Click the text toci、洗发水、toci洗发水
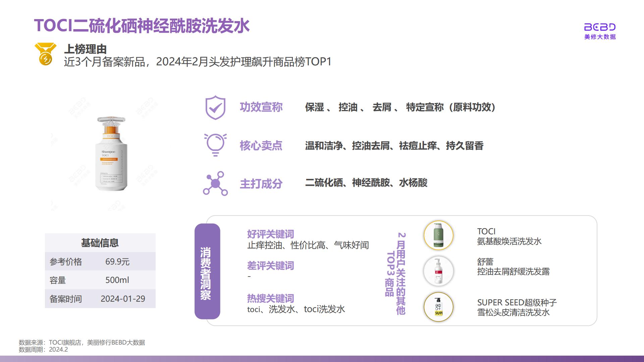The width and height of the screenshot is (644, 362). pos(296,309)
